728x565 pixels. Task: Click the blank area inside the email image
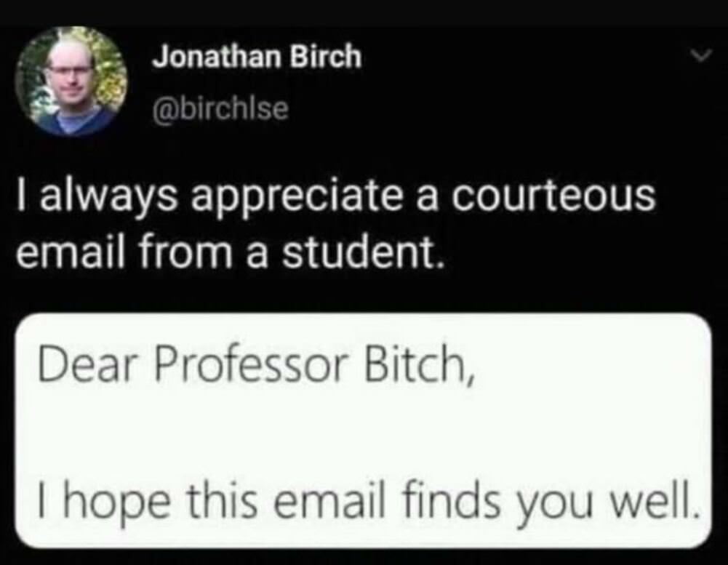[363, 432]
